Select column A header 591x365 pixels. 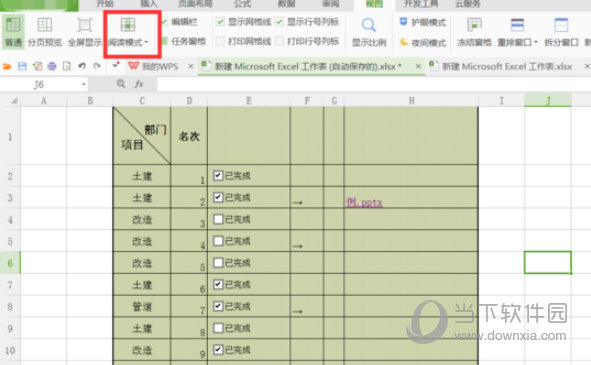tap(44, 101)
